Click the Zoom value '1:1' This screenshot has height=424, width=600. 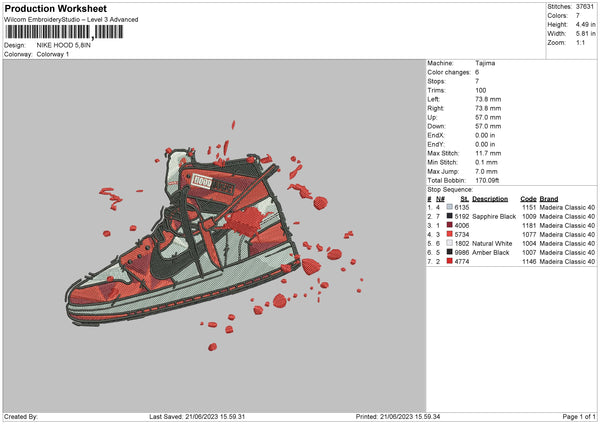coord(580,42)
